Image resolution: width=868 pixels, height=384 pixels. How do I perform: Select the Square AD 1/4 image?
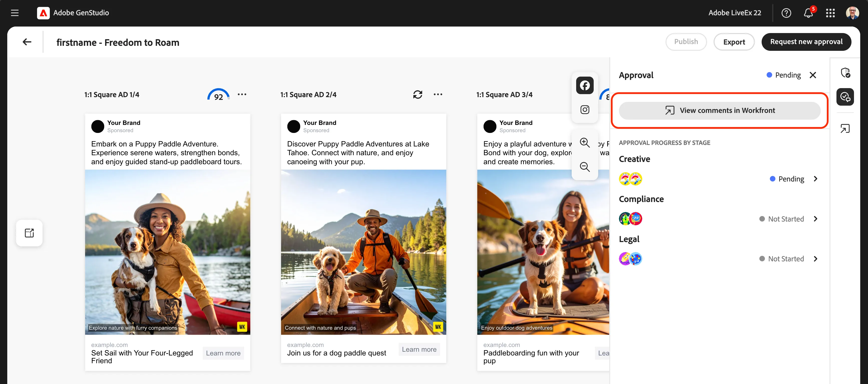point(167,252)
